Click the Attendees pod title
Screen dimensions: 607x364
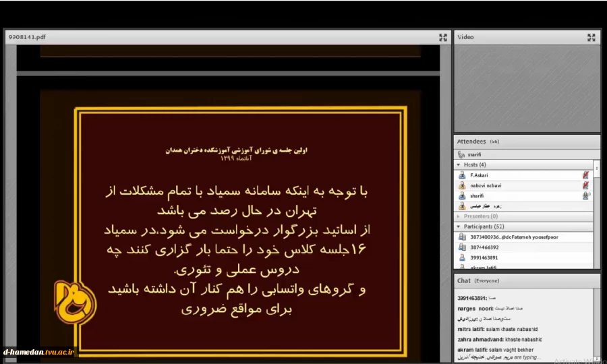[471, 142]
